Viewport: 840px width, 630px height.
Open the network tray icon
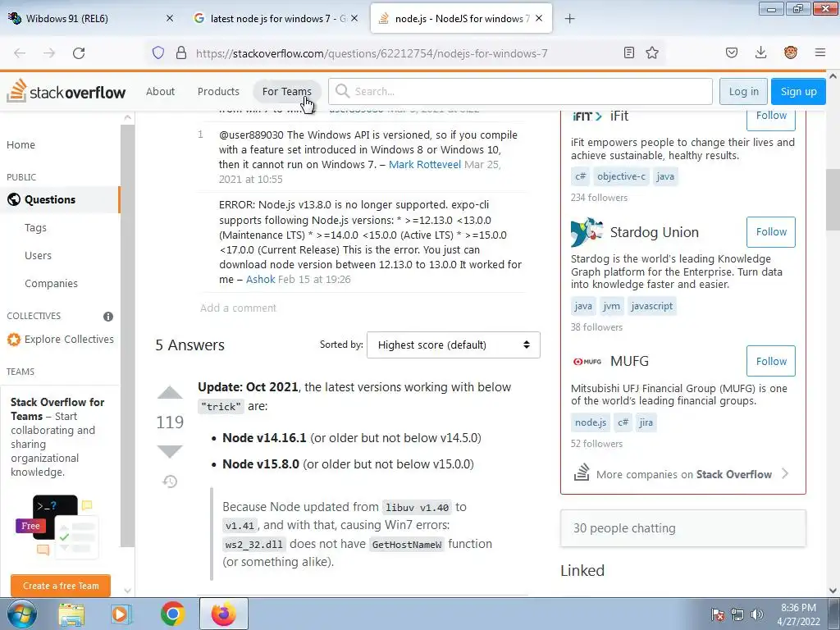pyautogui.click(x=737, y=614)
